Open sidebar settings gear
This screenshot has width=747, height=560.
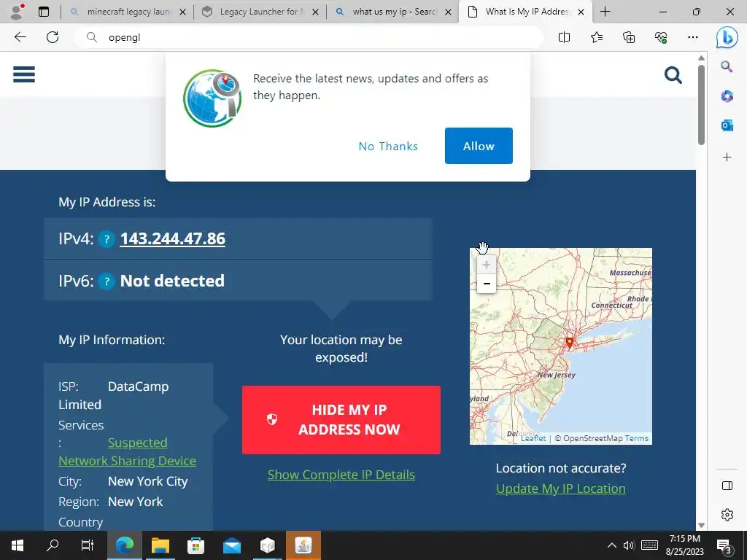point(727,515)
